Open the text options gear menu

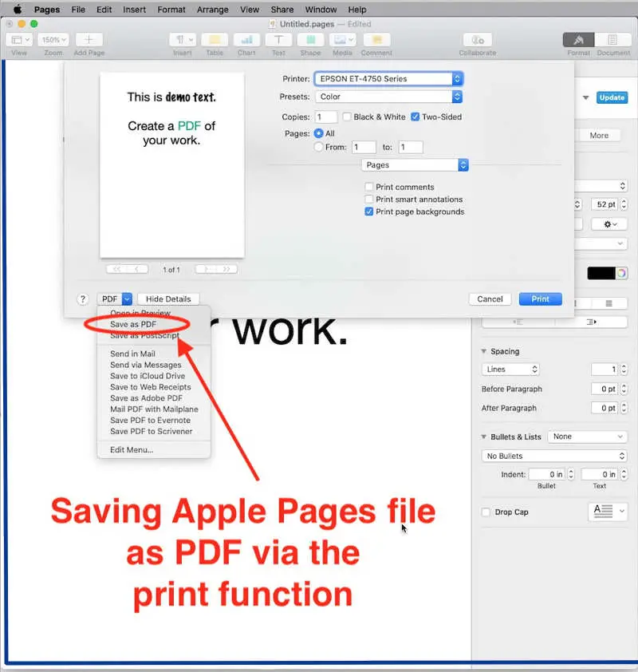pos(610,224)
